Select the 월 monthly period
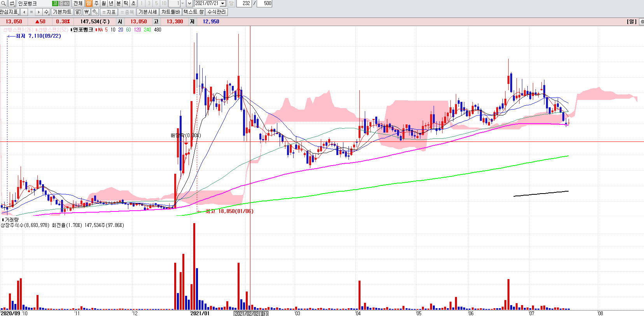This screenshot has height=316, width=644. (x=104, y=3)
